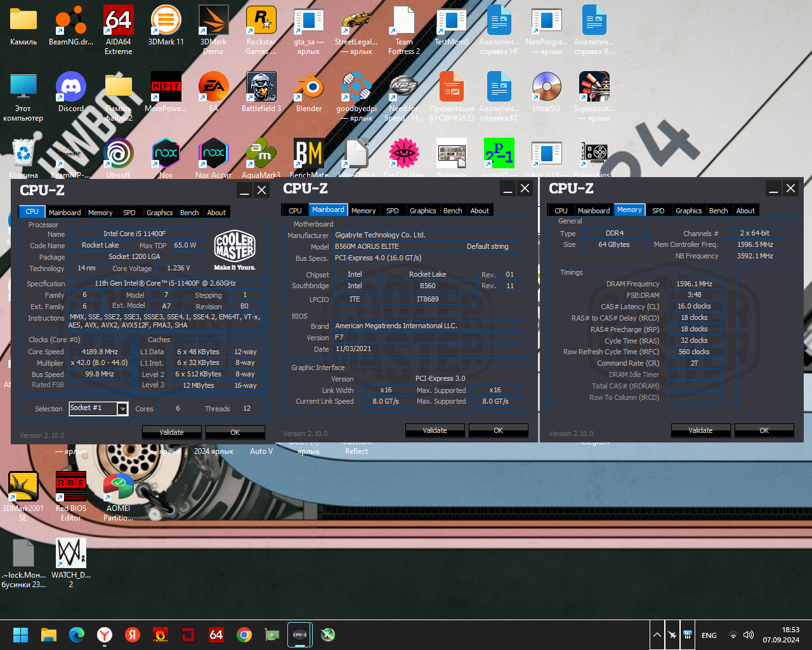Click the Windows Start button

pos(21,635)
